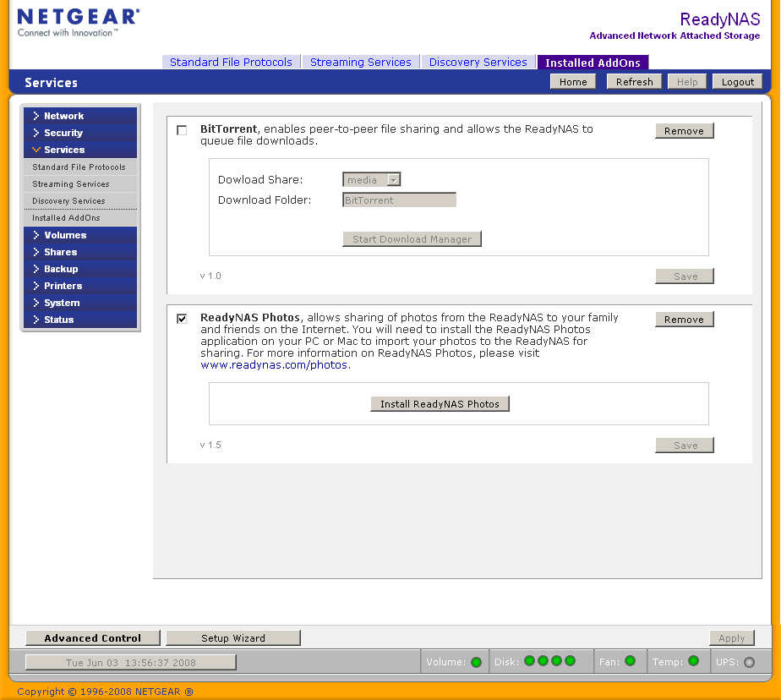Viewport: 781px width, 700px height.
Task: Click Install ReadyNAS Photos button
Action: 440,403
